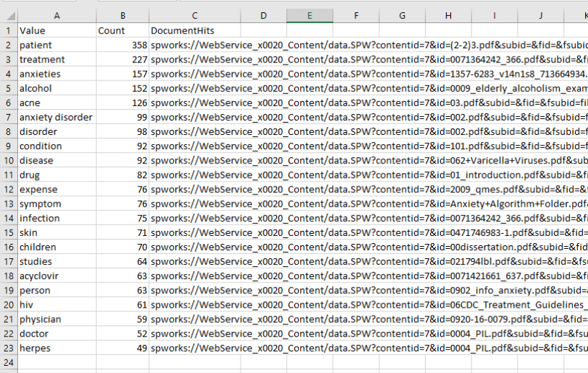Select the 'infection' cell
Screen dimensions: 588x373
tap(57, 218)
